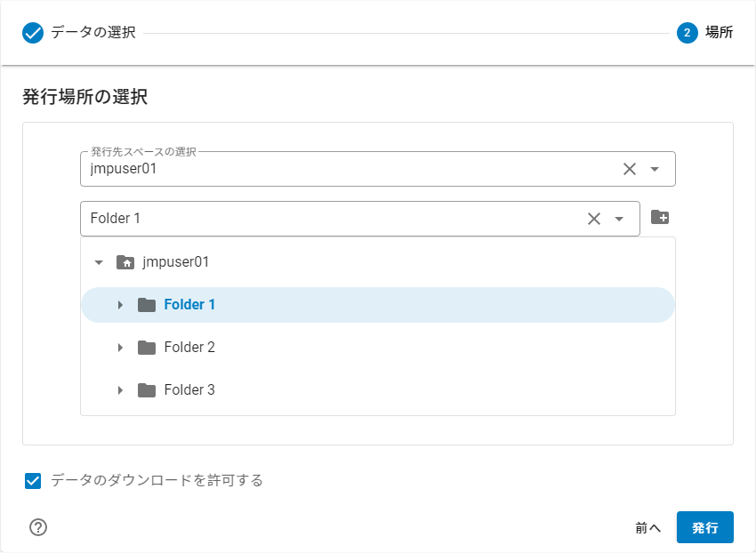Click the 前へ button
This screenshot has height=553, width=756.
647,527
